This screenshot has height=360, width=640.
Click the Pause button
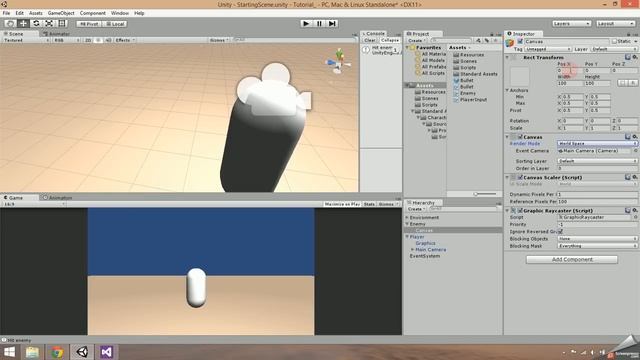[319, 24]
